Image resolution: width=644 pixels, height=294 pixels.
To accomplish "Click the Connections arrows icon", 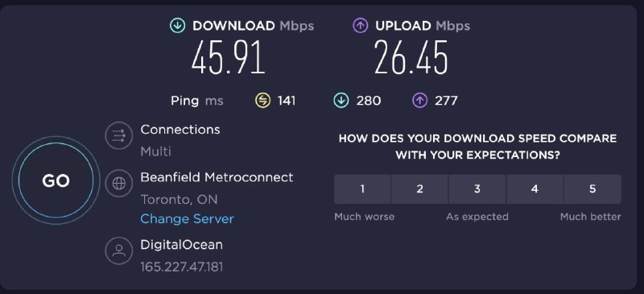I will coord(118,135).
